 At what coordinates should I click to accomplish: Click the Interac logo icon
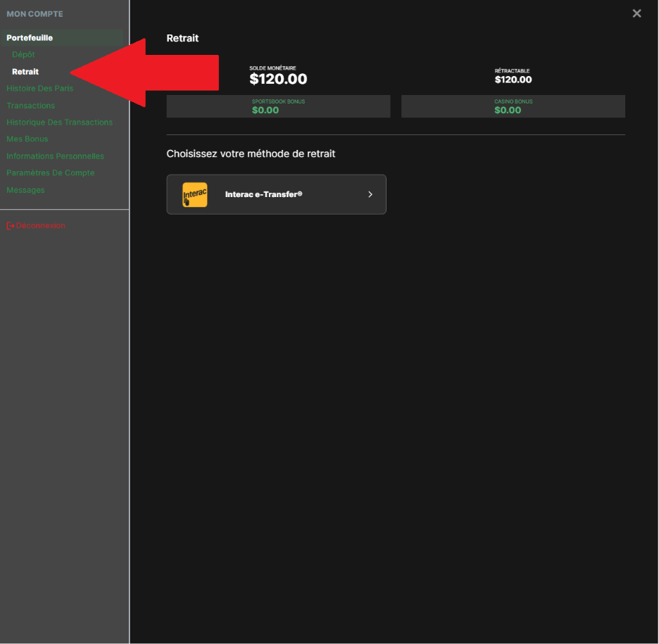[194, 194]
